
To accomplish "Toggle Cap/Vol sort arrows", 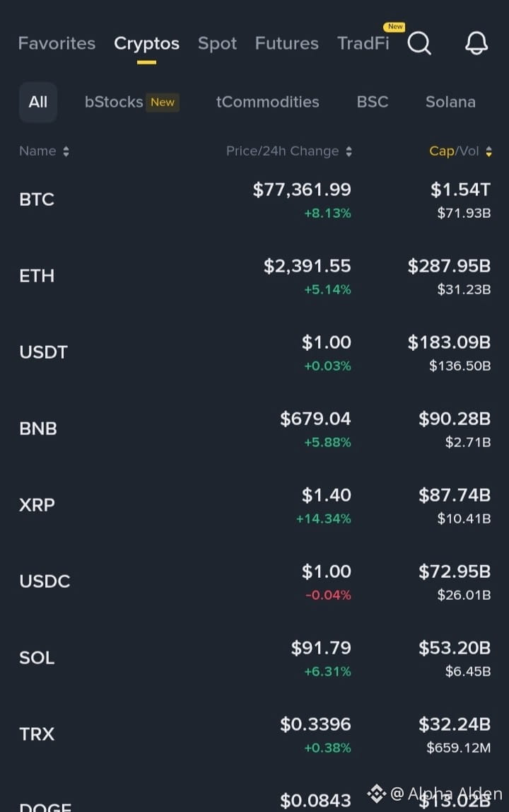I will tap(488, 151).
